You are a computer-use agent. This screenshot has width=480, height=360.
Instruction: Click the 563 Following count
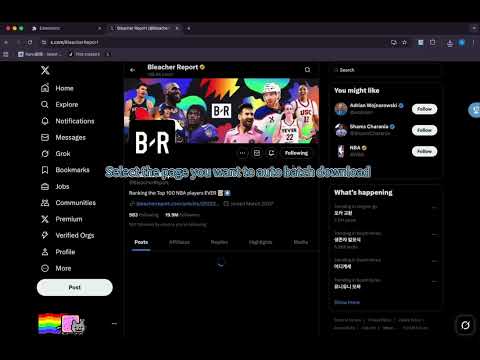(x=144, y=215)
